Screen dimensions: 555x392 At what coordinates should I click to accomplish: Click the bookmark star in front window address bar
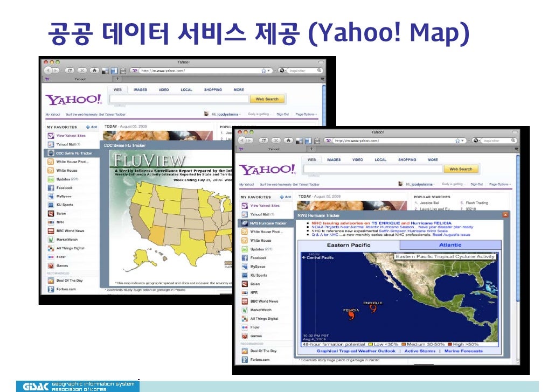457,141
